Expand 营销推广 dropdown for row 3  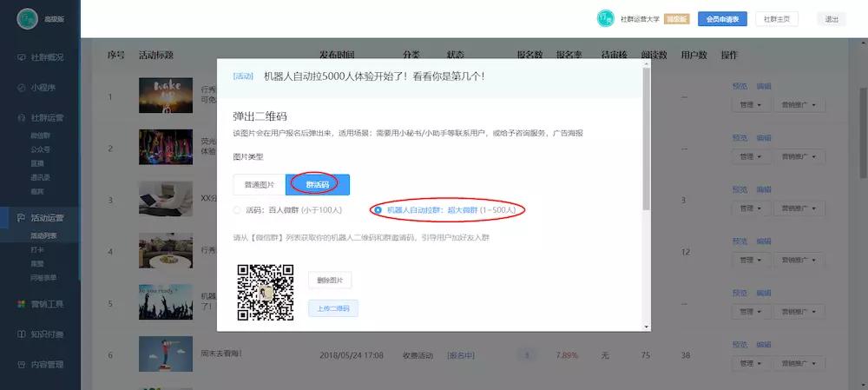[x=799, y=208]
